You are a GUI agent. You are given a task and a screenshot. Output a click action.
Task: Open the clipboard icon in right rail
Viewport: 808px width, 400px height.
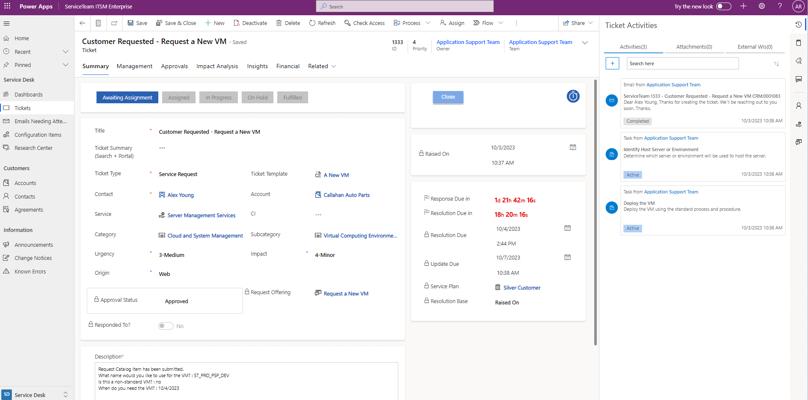[799, 43]
